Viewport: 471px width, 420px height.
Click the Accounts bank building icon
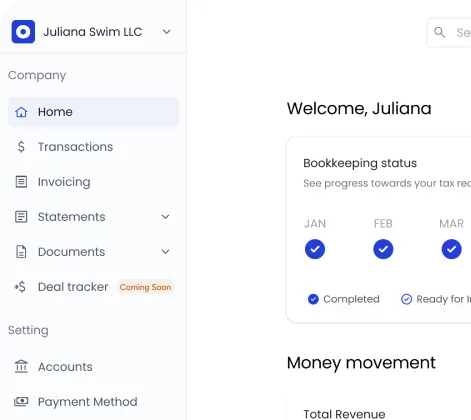coord(21,366)
